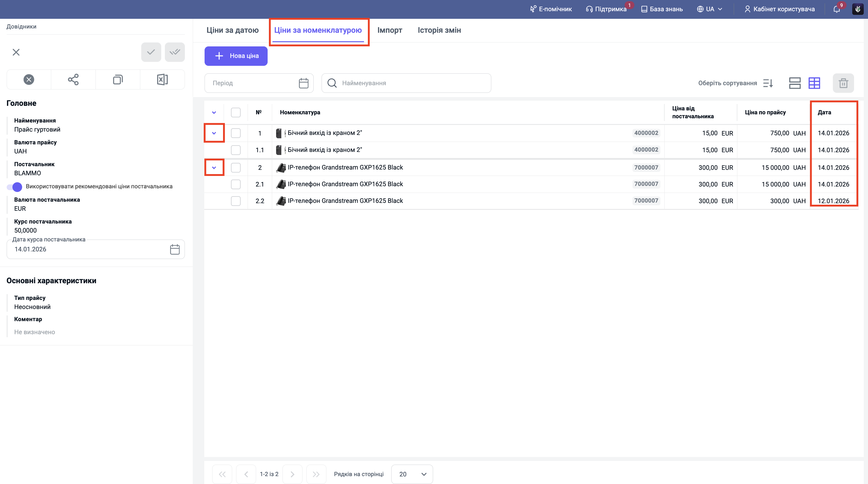
Task: Open rows per page dropdown
Action: [412, 474]
